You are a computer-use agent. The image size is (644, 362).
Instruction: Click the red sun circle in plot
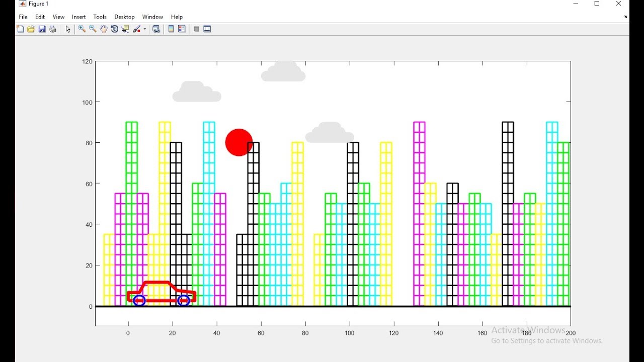pos(239,142)
